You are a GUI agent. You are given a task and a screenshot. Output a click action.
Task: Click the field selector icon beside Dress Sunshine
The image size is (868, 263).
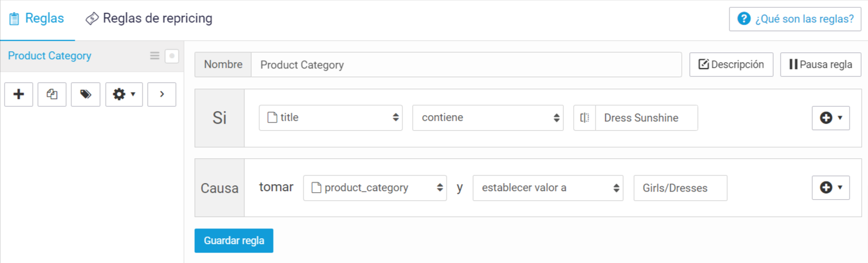coord(585,117)
